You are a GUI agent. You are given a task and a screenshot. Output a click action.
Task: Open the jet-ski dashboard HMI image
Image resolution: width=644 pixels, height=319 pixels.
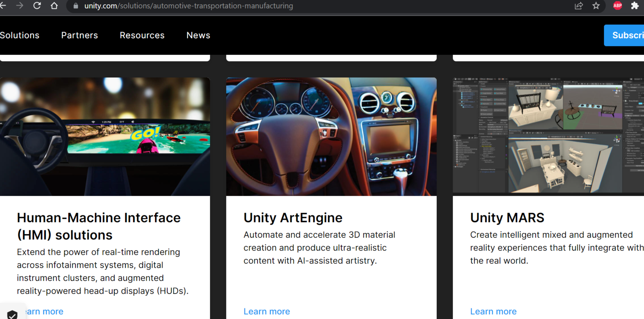tap(105, 136)
